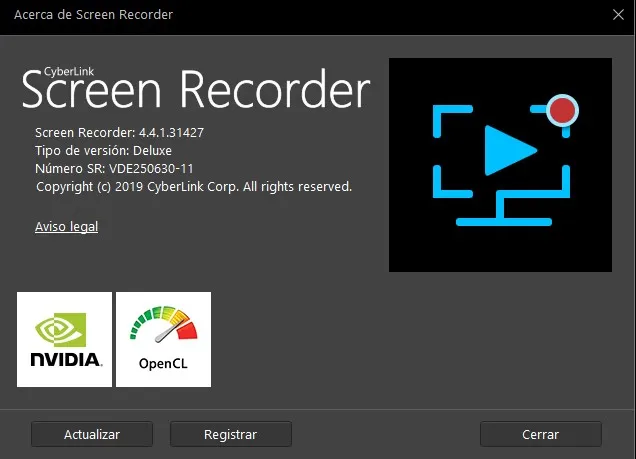The width and height of the screenshot is (636, 459).
Task: Click the Actualizar button
Action: [92, 434]
